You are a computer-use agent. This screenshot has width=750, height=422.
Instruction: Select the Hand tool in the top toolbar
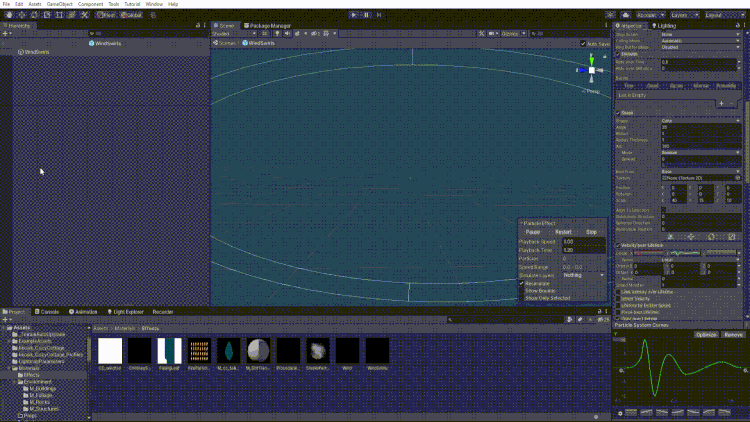tap(9, 15)
